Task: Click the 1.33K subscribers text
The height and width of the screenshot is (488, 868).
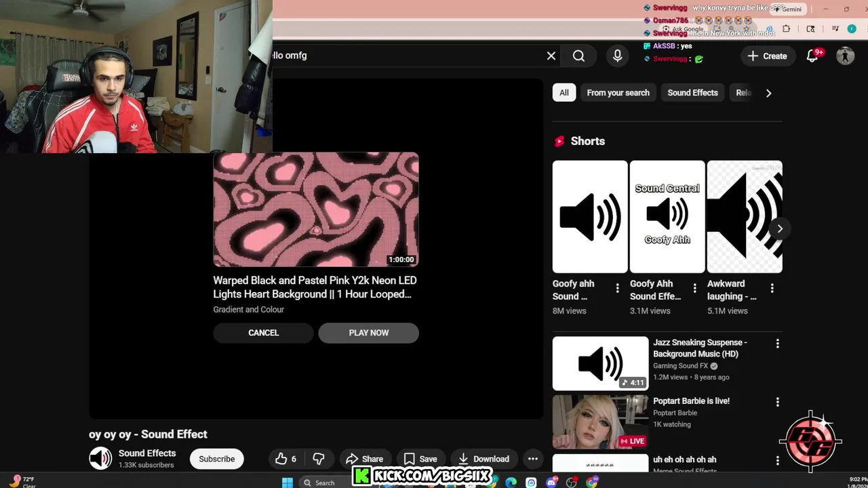Action: (146, 465)
